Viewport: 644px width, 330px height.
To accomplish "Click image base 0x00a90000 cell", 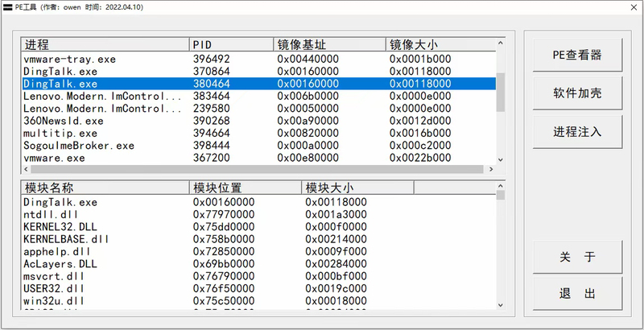I will click(x=308, y=121).
